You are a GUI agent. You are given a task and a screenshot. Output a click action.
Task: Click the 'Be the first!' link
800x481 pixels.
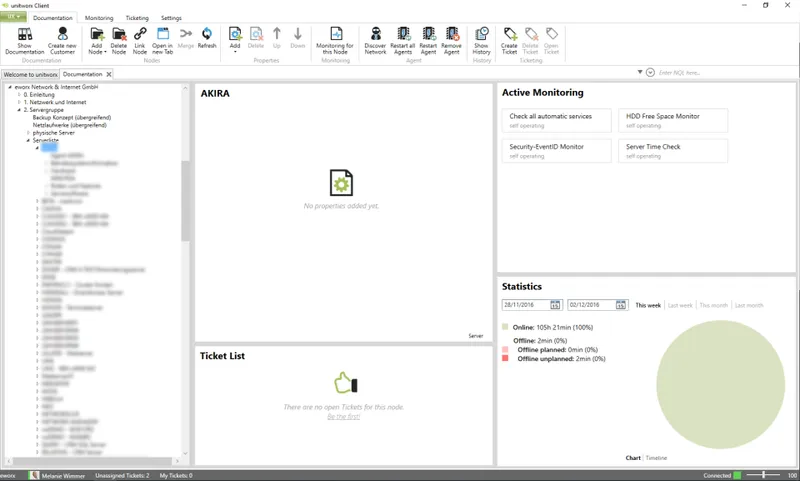[x=343, y=417]
